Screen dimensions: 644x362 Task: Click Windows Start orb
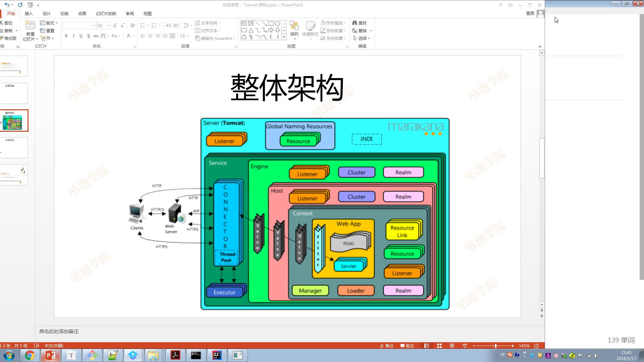coord(9,355)
